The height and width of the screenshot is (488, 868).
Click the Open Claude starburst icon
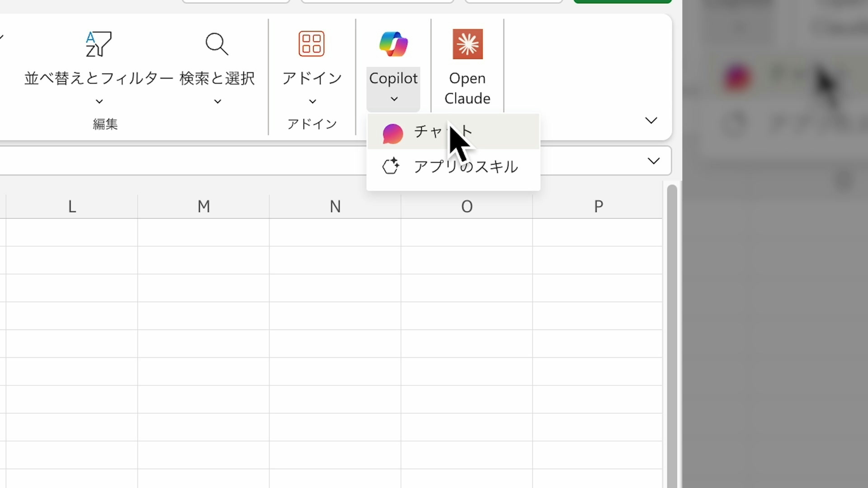(467, 44)
